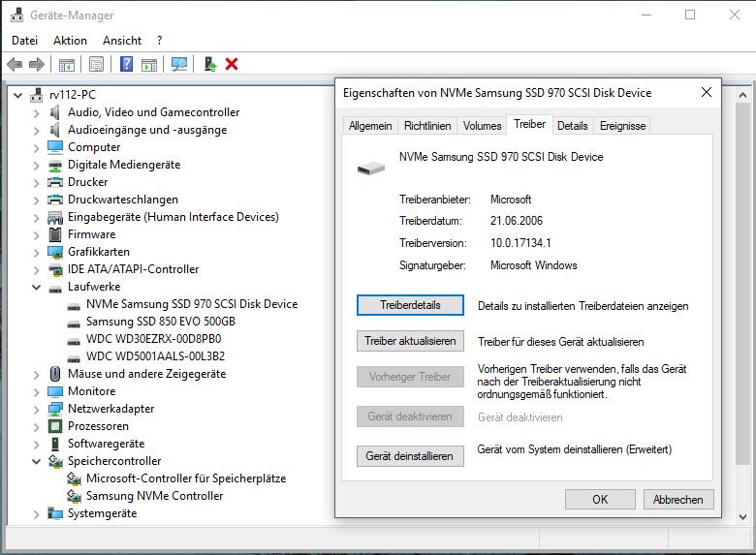Open the Properties toolbar icon
The height and width of the screenshot is (555, 756).
96,64
